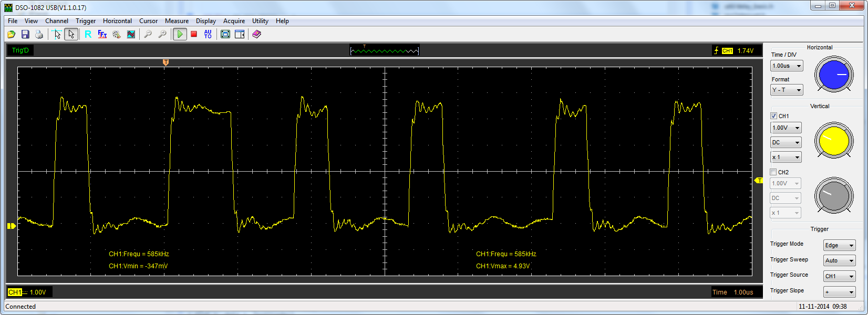The height and width of the screenshot is (315, 868).
Task: Open the Utility menu
Action: (260, 21)
